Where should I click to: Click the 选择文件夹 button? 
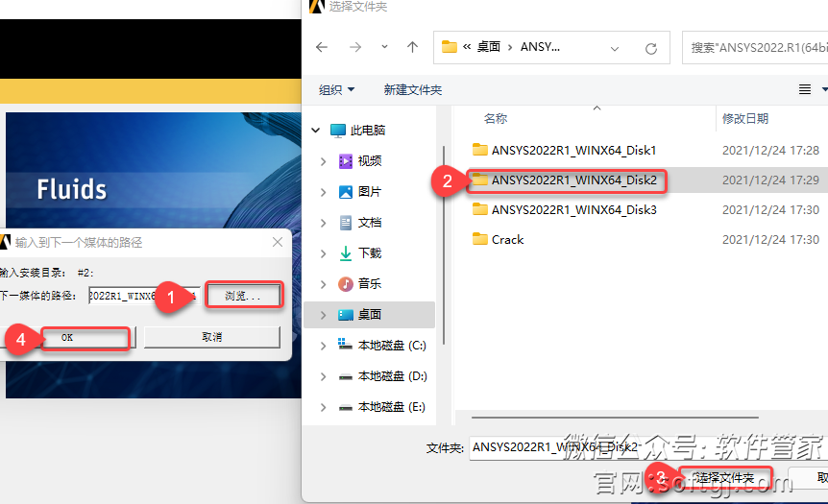tap(725, 478)
